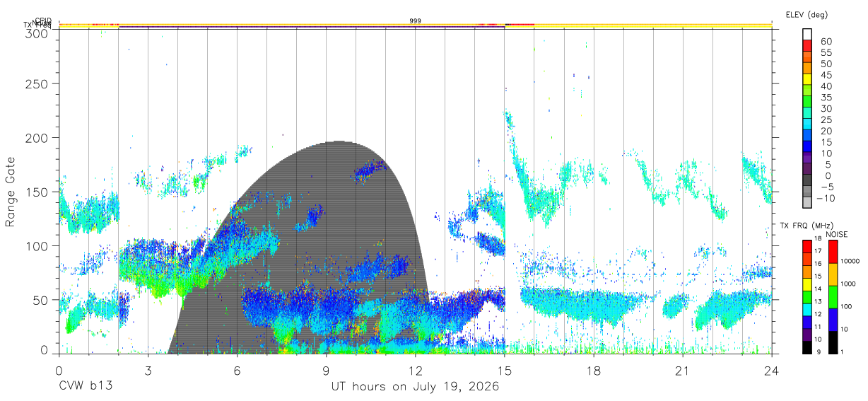868x401 pixels.
Task: Click the 1 label on NOISE scale
Action: tap(841, 351)
